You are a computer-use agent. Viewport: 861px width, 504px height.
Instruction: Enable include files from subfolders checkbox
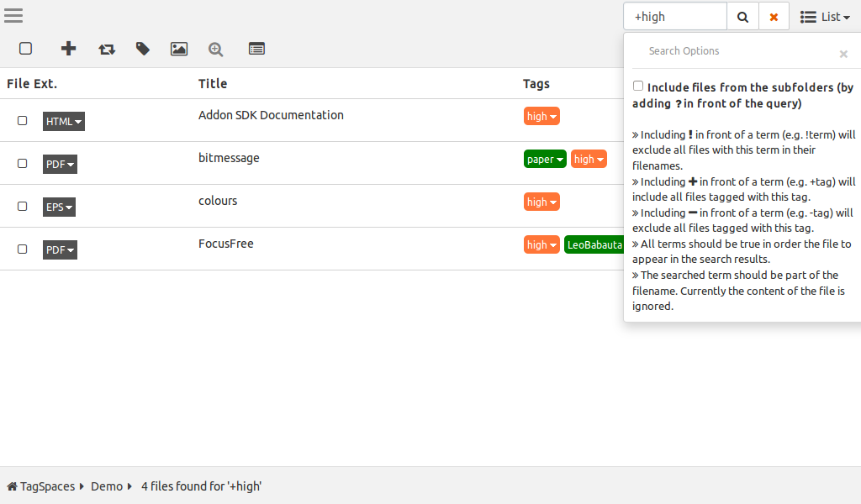(x=638, y=87)
